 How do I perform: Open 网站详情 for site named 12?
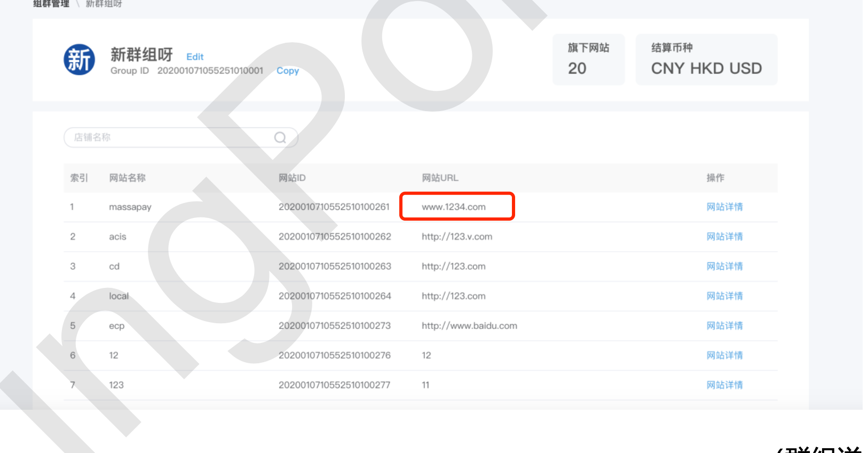coord(724,355)
